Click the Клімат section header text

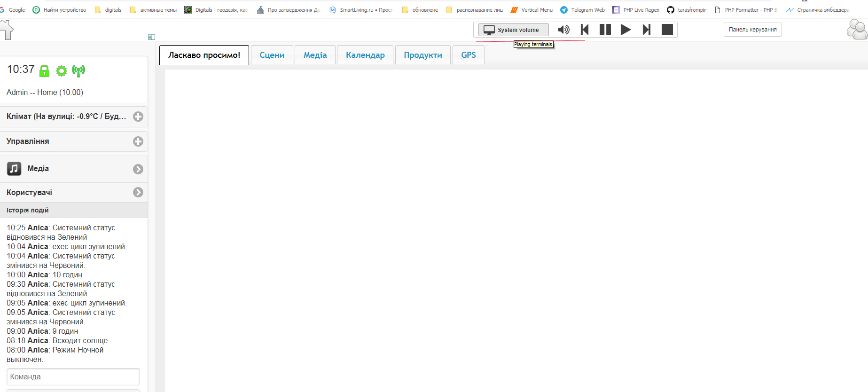(x=66, y=116)
